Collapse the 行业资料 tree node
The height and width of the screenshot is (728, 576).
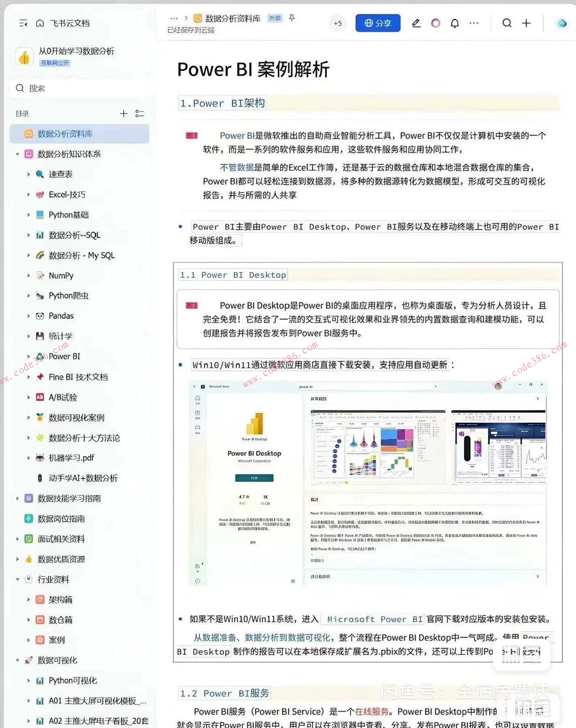(17, 579)
